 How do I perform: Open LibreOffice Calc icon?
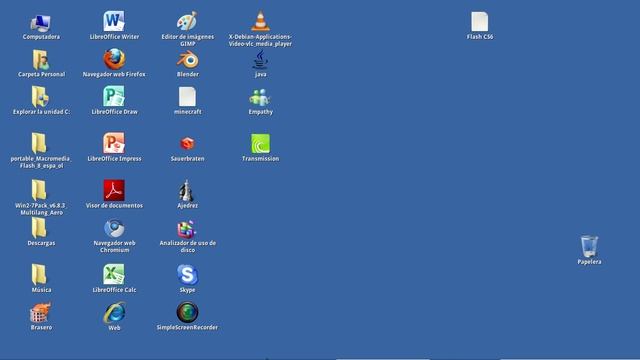click(114, 274)
